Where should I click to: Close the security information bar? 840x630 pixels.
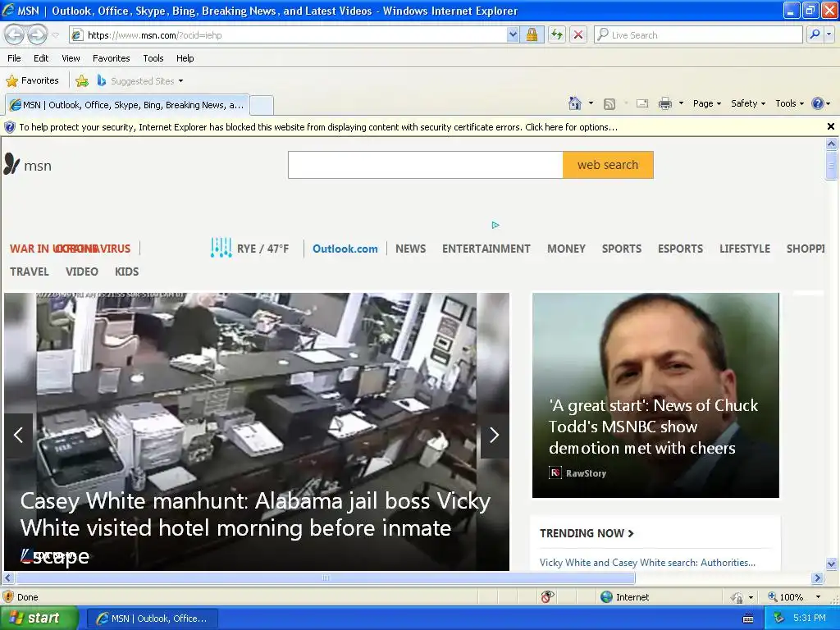click(x=830, y=126)
